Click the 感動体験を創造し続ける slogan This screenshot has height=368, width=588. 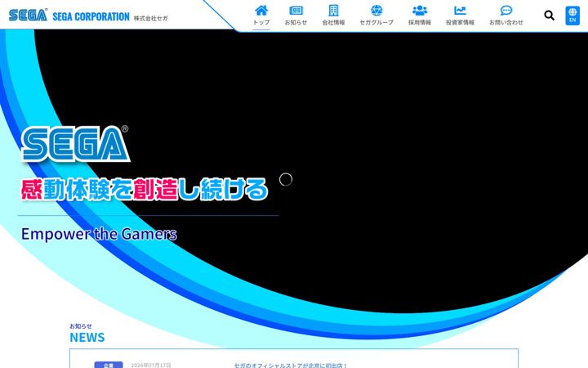point(145,189)
